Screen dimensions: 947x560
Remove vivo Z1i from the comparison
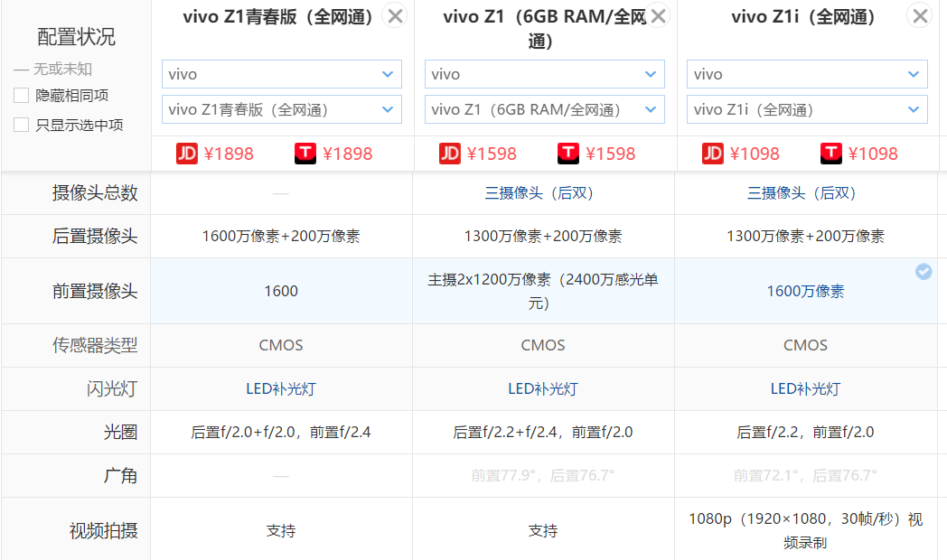920,16
